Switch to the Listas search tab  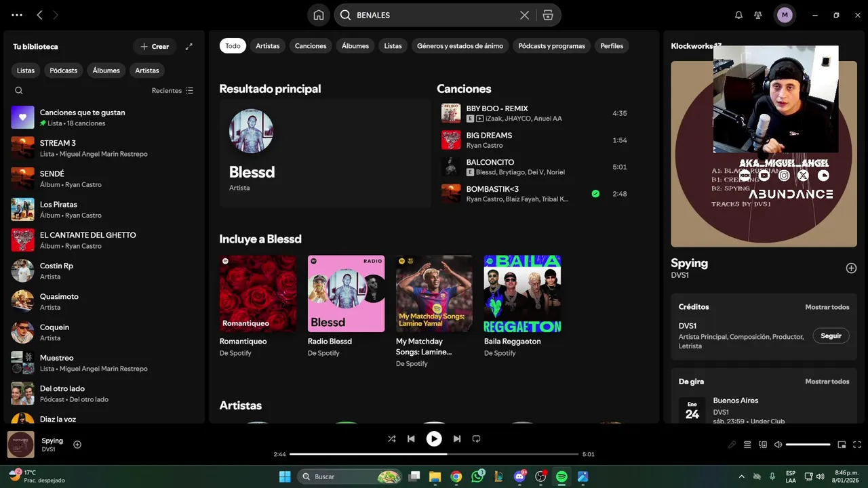click(x=393, y=46)
